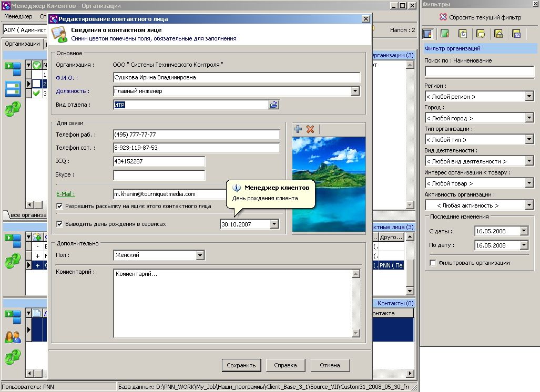Click the comment box scrollbar down arrow
540x392 pixels.
356,333
